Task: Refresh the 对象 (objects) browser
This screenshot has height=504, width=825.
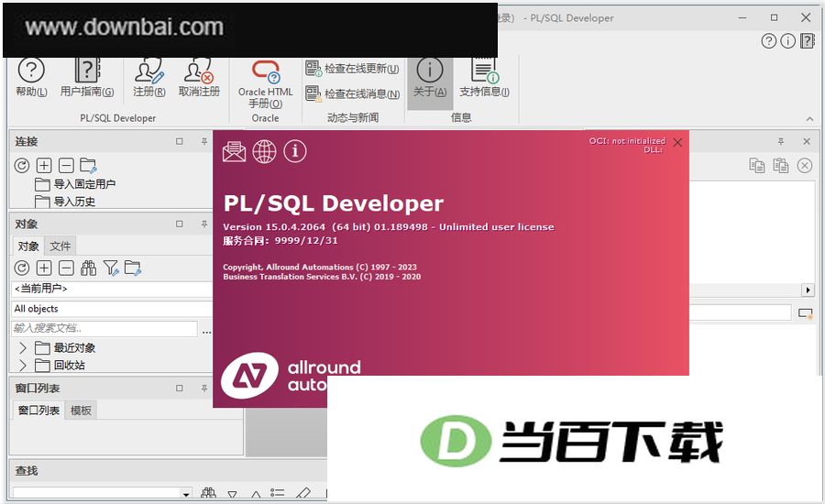Action: [x=22, y=268]
